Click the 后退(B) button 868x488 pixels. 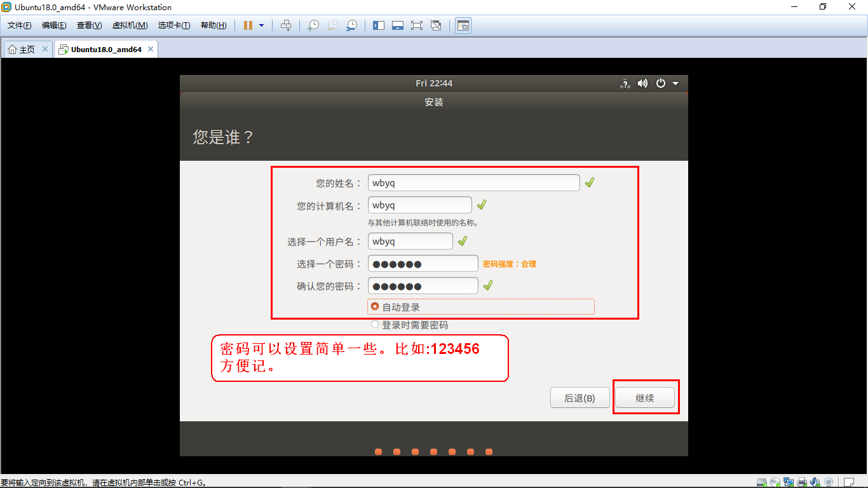tap(580, 398)
